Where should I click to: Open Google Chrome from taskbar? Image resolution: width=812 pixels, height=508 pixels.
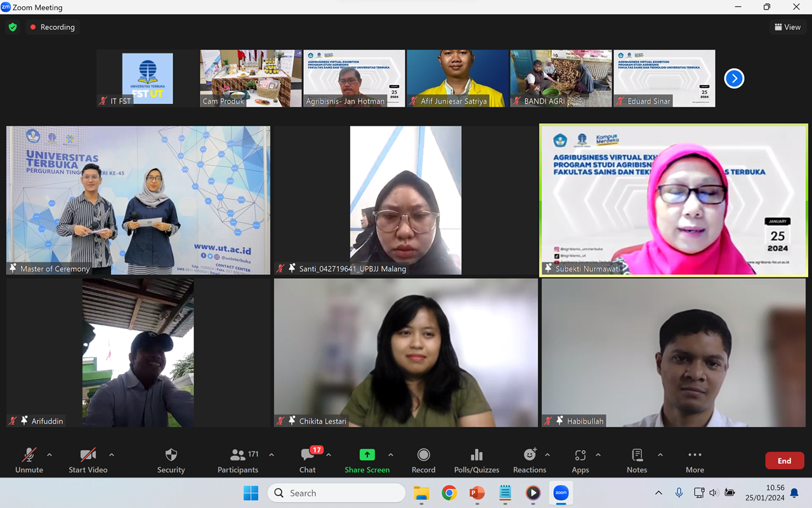pos(449,493)
